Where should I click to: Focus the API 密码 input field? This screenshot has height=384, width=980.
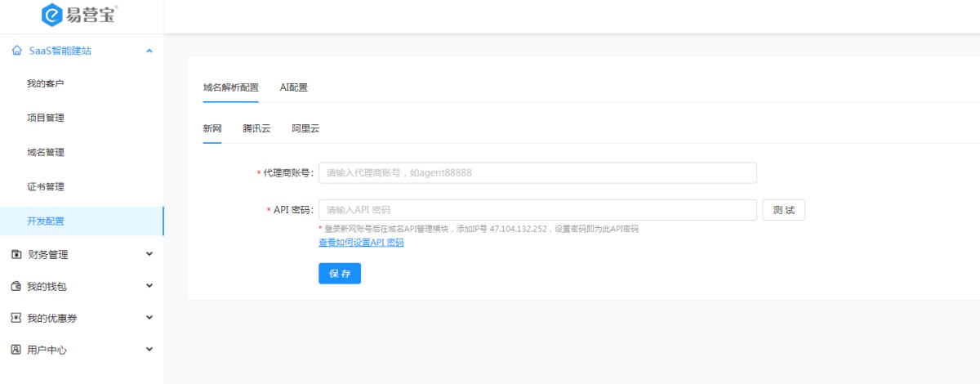(537, 210)
